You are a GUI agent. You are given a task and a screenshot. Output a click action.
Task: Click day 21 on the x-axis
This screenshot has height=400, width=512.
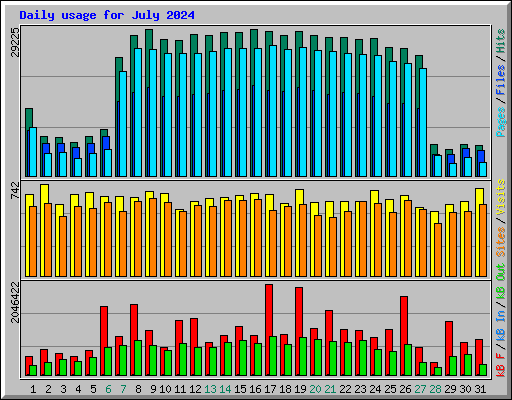330,389
